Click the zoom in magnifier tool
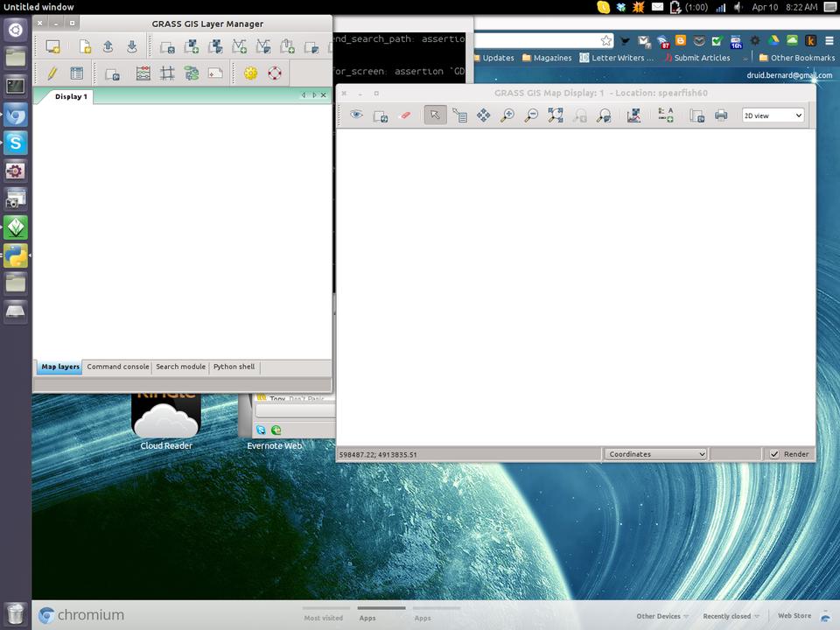Image resolution: width=840 pixels, height=630 pixels. (507, 115)
